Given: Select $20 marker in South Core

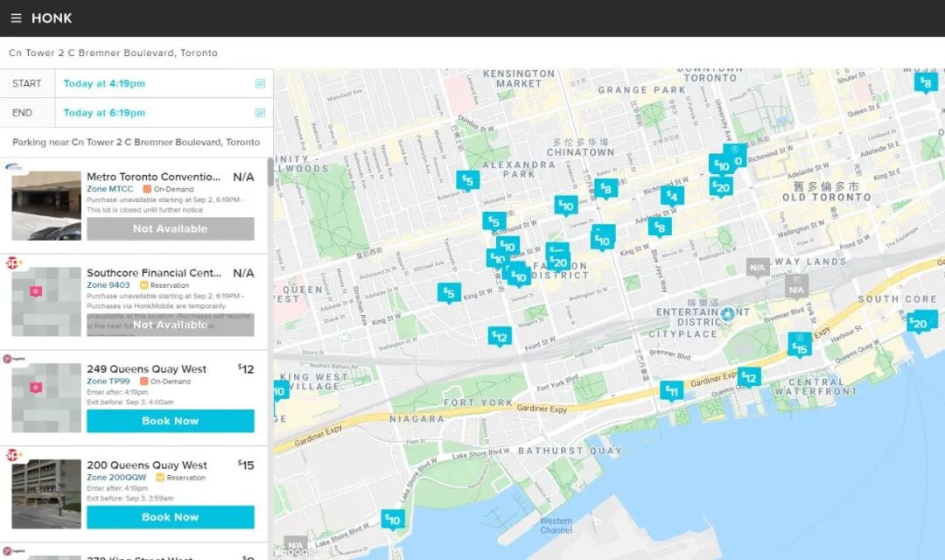Looking at the screenshot, I should pos(919,323).
